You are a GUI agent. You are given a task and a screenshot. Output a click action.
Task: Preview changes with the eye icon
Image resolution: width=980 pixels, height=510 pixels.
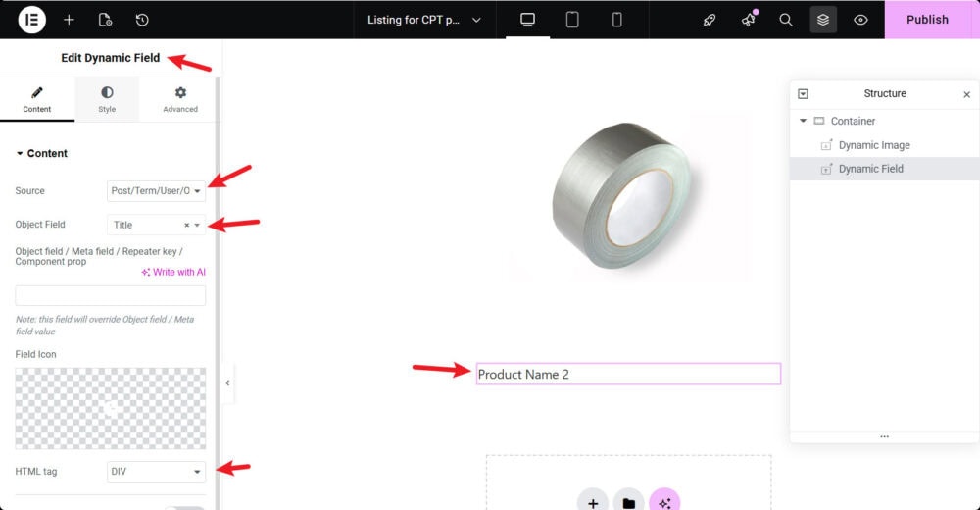click(x=860, y=20)
